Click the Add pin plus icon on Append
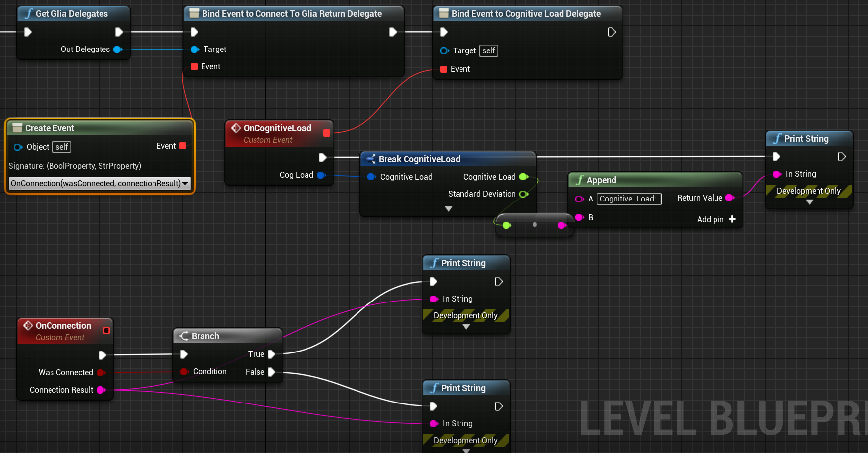Screen dimensions: 868x453 (x=732, y=219)
